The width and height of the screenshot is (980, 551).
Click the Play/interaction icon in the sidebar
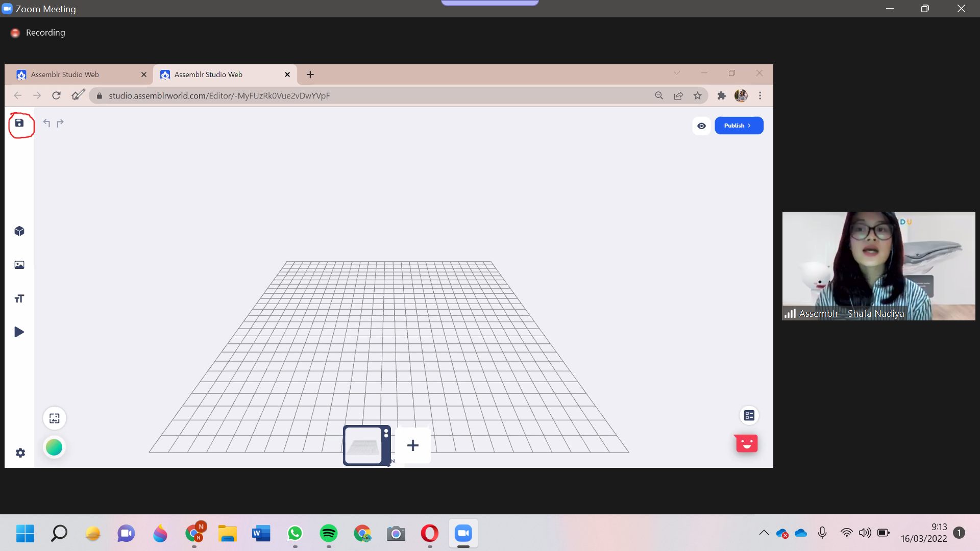tap(19, 332)
